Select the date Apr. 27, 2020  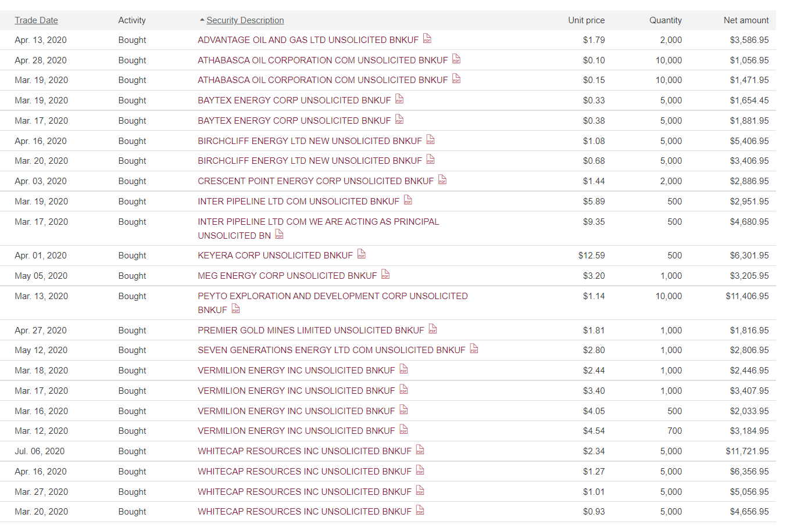pyautogui.click(x=41, y=330)
